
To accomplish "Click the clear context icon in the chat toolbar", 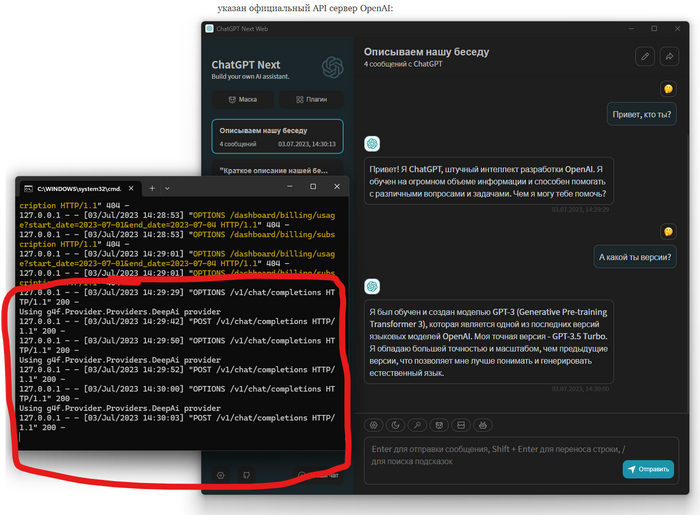I will 461,425.
